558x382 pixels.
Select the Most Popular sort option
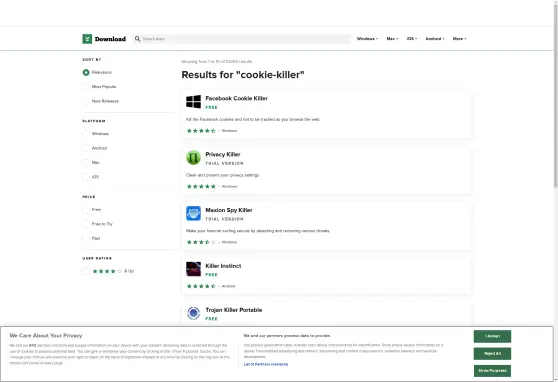tap(86, 87)
